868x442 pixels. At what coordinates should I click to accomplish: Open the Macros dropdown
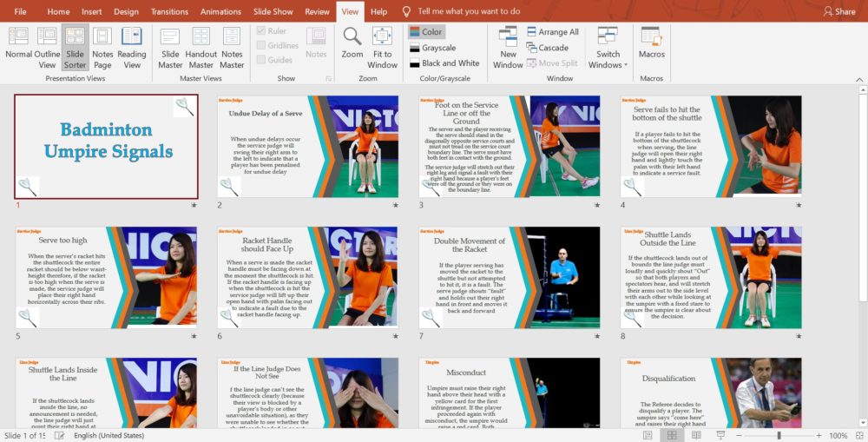[x=651, y=43]
